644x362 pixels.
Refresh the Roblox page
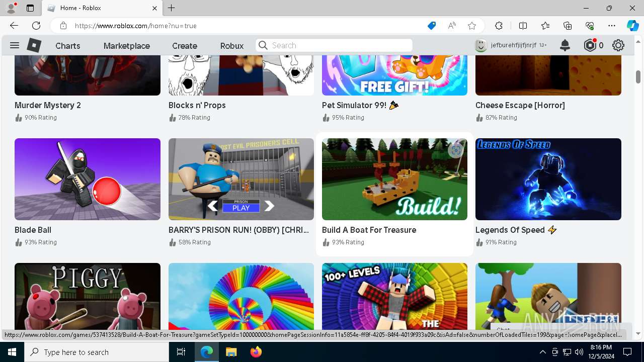click(x=36, y=26)
